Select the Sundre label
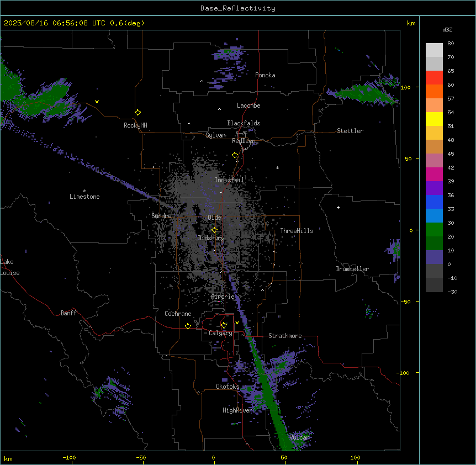 tap(161, 216)
